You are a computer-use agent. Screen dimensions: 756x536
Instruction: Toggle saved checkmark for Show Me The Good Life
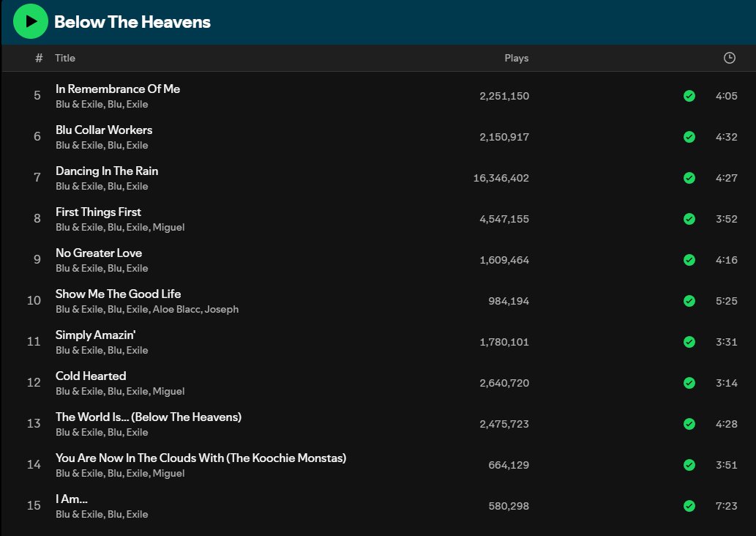[x=689, y=301]
